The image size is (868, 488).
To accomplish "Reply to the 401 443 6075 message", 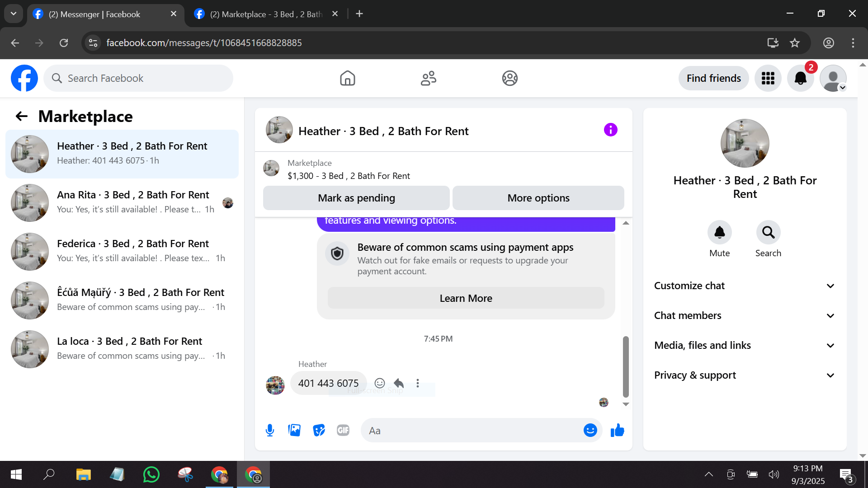I will click(399, 383).
